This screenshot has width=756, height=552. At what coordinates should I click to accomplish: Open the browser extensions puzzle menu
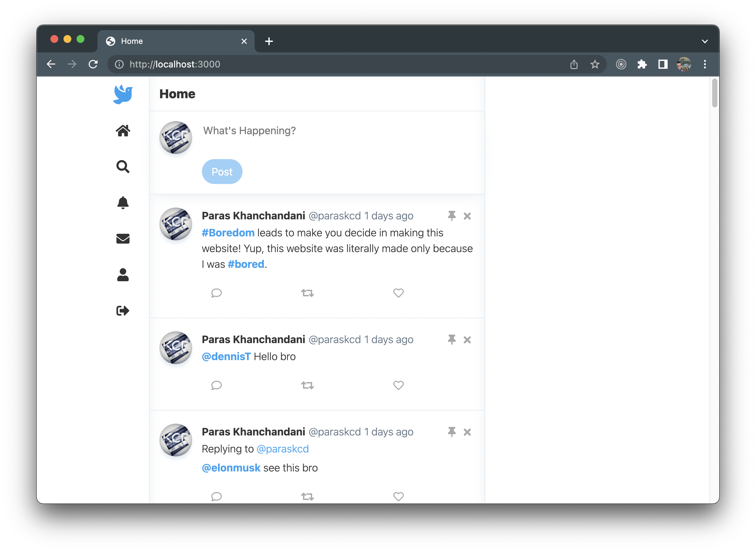[642, 64]
